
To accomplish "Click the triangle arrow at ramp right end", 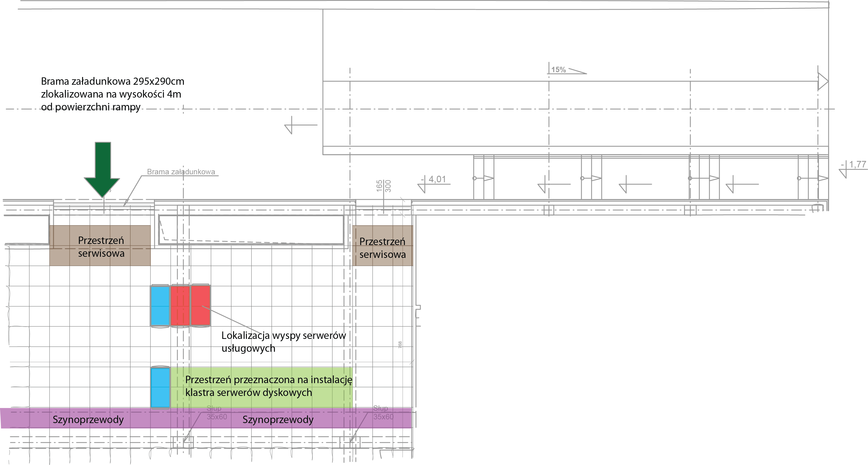I will click(822, 81).
